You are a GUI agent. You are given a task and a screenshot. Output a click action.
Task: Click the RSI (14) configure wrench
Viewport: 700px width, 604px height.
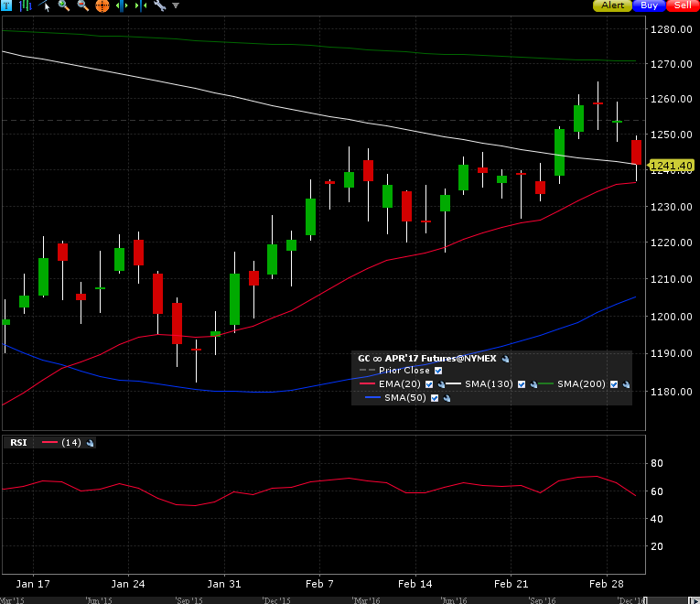[x=91, y=443]
